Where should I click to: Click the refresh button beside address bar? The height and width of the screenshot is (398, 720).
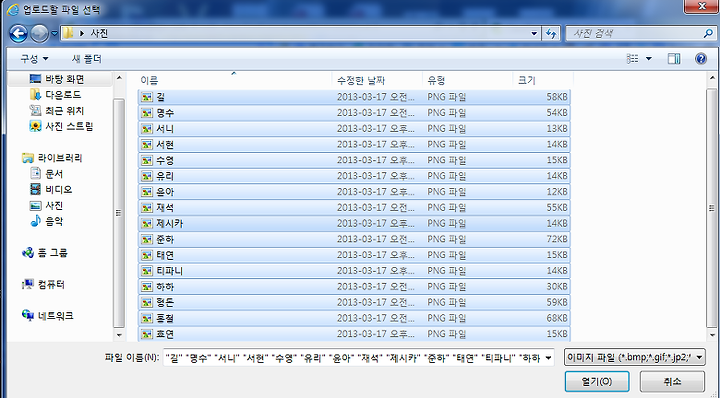click(x=551, y=33)
